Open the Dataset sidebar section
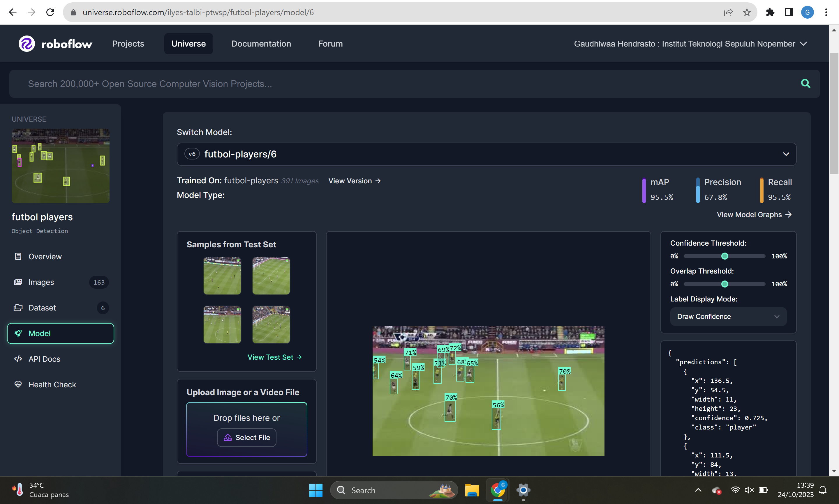Viewport: 839px width, 504px height. pyautogui.click(x=42, y=308)
